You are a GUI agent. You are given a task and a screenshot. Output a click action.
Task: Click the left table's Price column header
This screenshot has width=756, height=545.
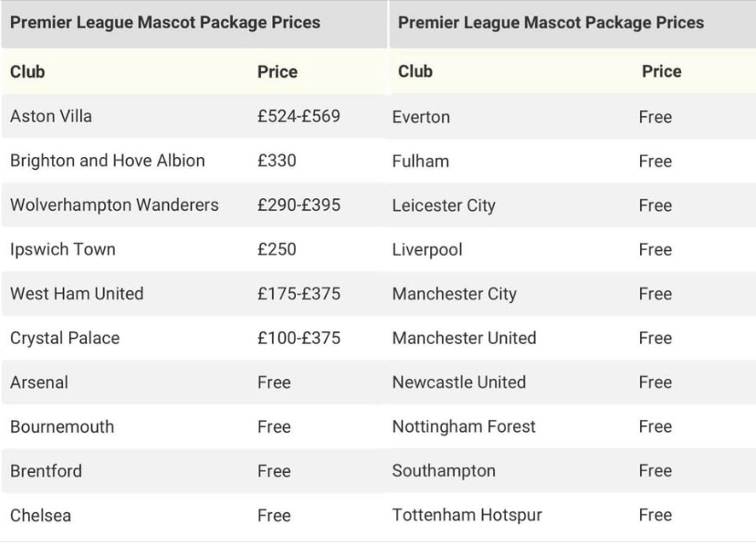tap(278, 72)
